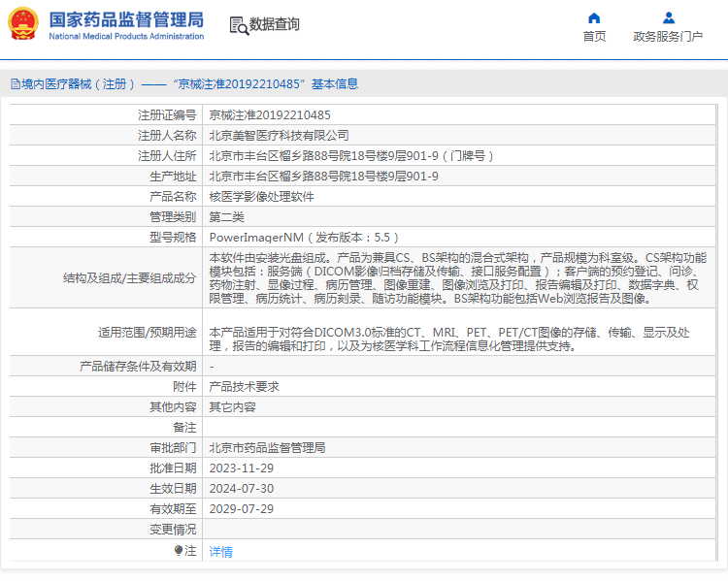The image size is (728, 581).
Task: Click 第二类 management category value
Action: pyautogui.click(x=226, y=217)
